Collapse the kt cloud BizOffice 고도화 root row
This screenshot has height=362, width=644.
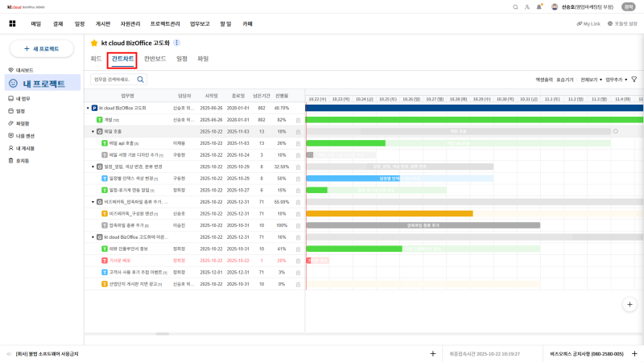pyautogui.click(x=88, y=108)
